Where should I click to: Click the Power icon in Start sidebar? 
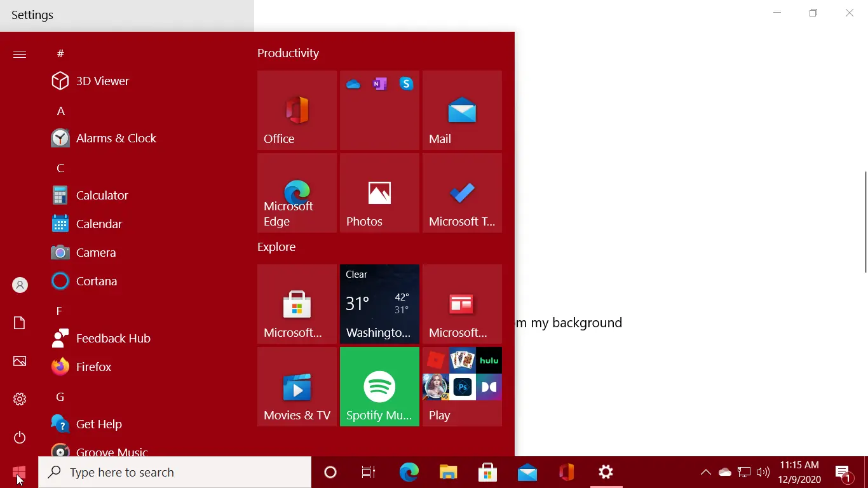20,437
